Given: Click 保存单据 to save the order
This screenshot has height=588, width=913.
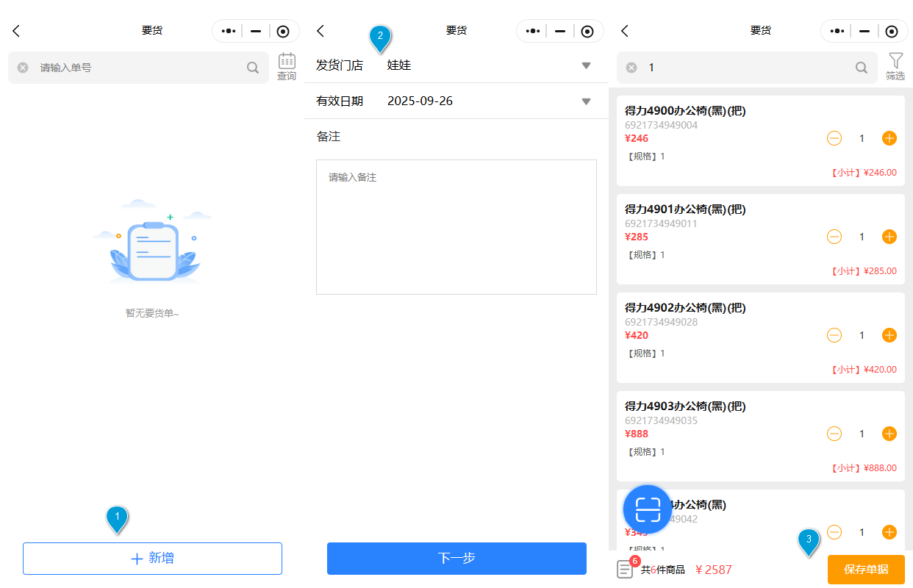Looking at the screenshot, I should coord(866,569).
